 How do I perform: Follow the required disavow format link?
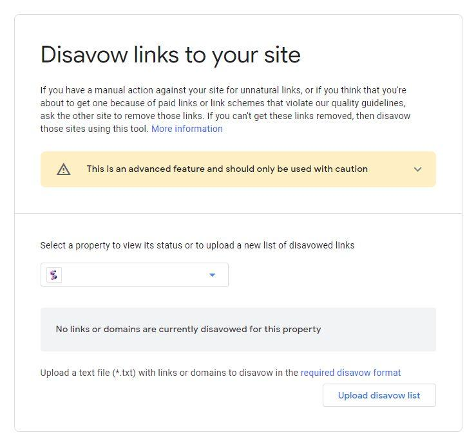350,373
